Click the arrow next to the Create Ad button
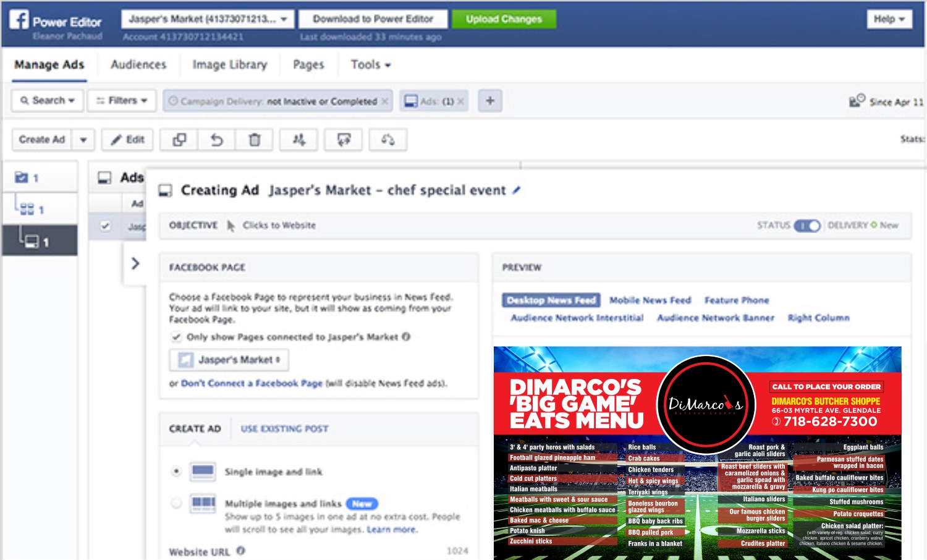927x560 pixels. click(x=83, y=140)
